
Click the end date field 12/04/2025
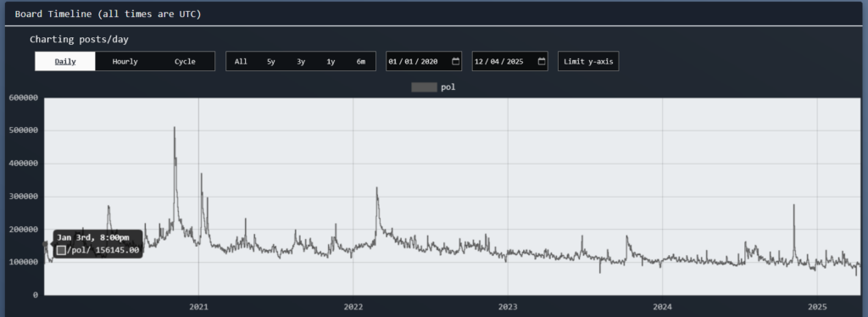[510, 61]
